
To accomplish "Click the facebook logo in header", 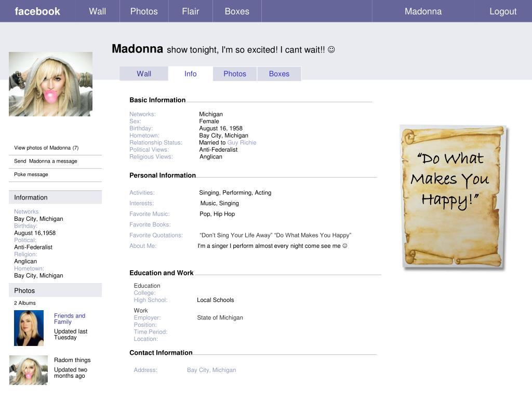I will tap(37, 11).
